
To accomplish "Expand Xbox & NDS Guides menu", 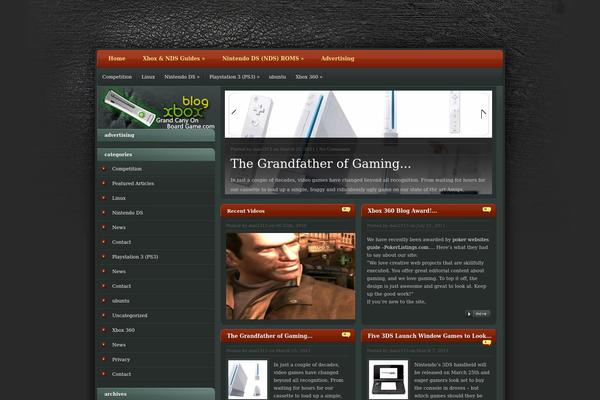I will [174, 59].
